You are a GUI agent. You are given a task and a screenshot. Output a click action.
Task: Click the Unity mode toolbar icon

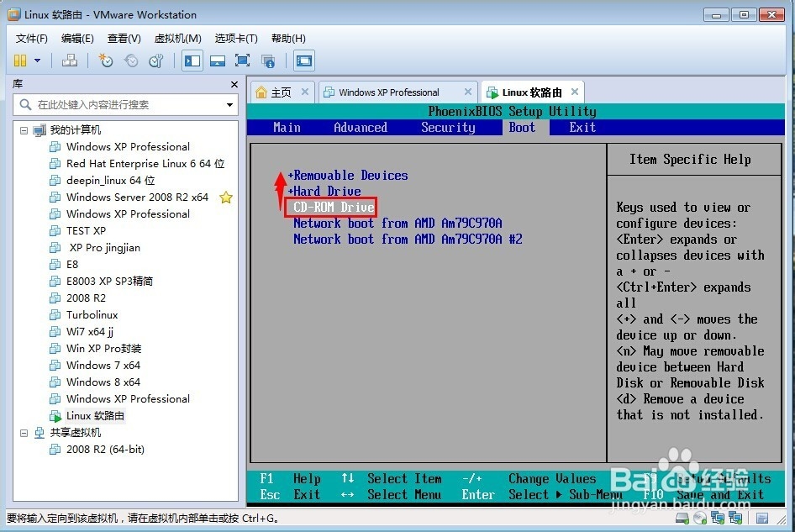(268, 61)
